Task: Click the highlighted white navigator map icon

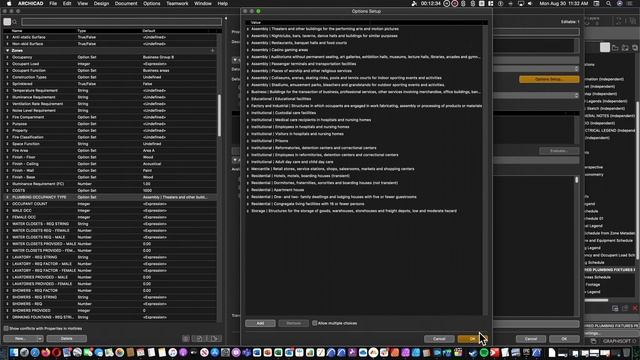Action: pyautogui.click(x=604, y=48)
